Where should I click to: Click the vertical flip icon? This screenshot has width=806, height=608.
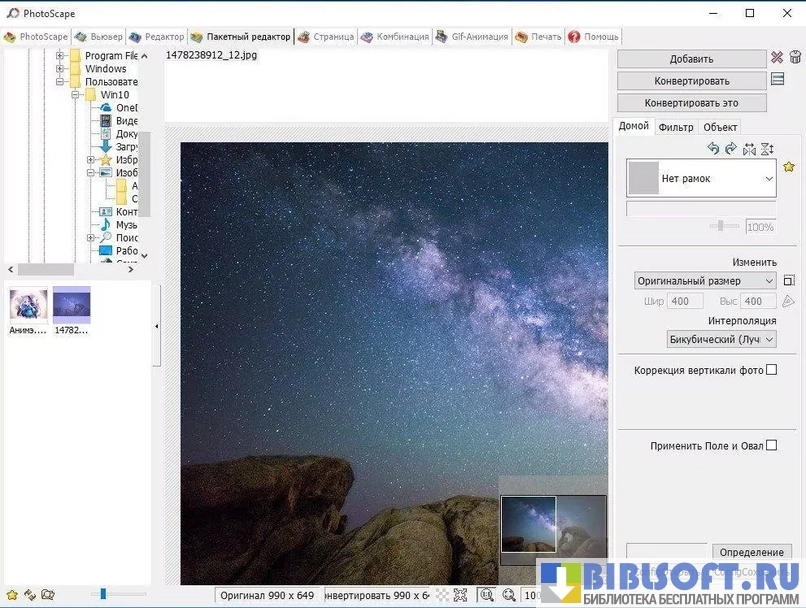(767, 148)
